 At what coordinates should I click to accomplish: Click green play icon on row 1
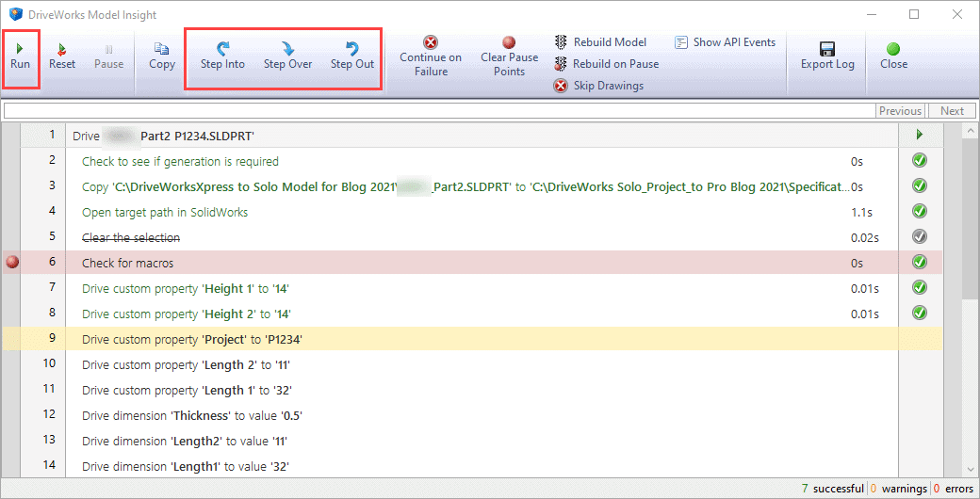[x=920, y=135]
